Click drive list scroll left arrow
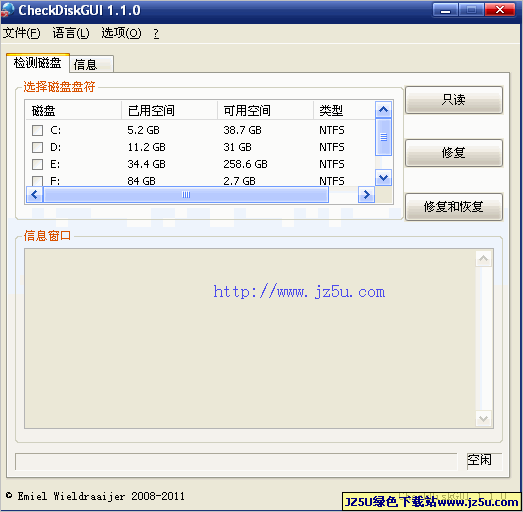The width and height of the screenshot is (523, 512). (x=34, y=194)
